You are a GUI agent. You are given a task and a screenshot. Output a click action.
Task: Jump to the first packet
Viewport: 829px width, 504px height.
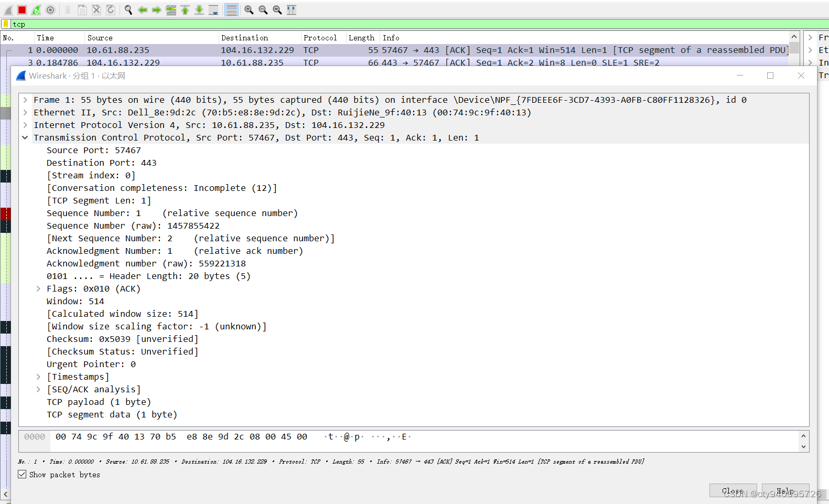[x=185, y=10]
